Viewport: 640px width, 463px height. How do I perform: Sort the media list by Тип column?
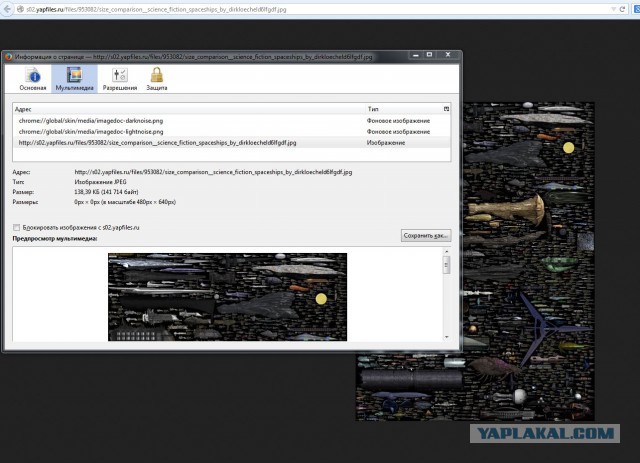403,109
